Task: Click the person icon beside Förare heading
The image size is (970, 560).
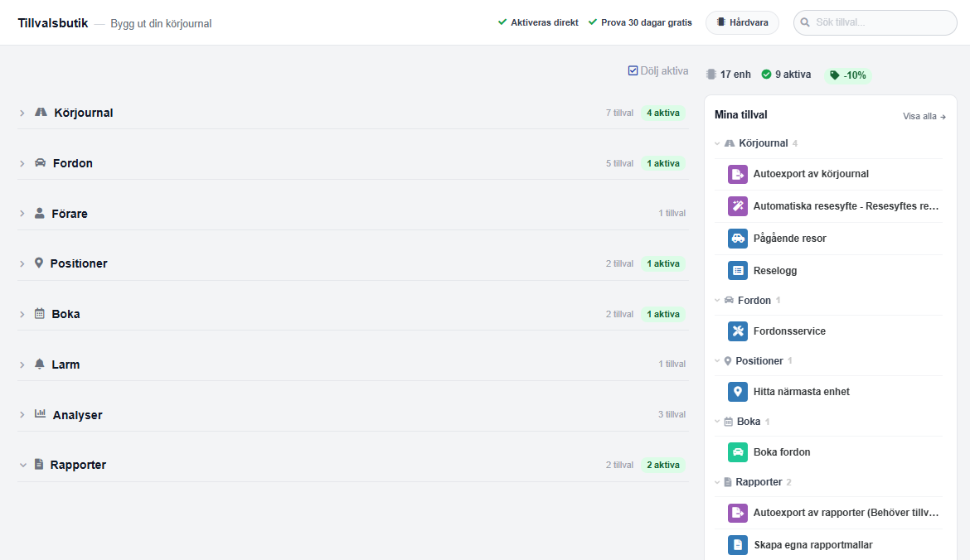Action: point(40,213)
